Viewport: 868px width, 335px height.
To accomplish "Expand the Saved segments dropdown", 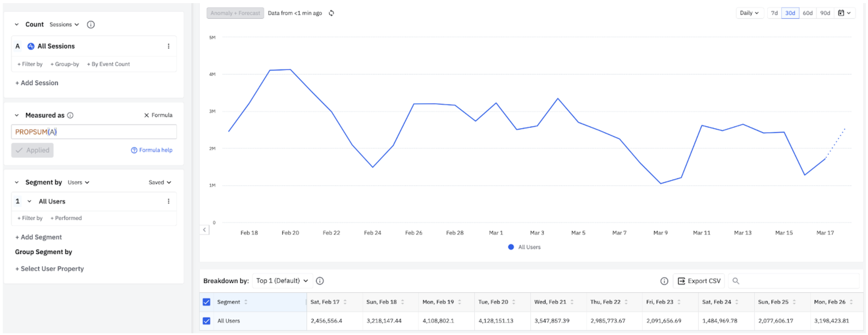I will click(160, 182).
